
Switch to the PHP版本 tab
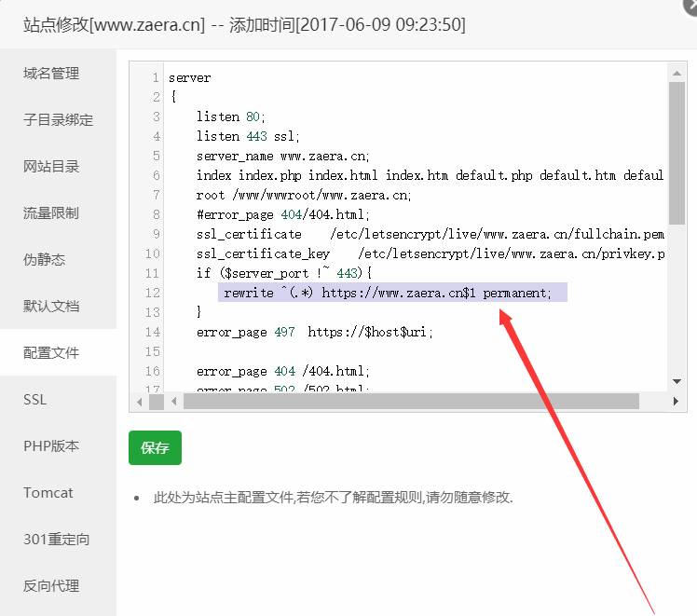pos(58,445)
